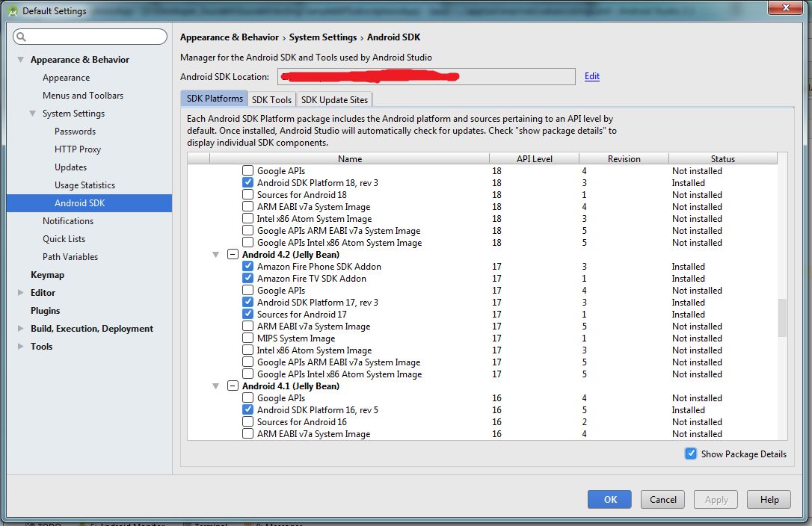This screenshot has width=812, height=526.
Task: Uncheck Sources for Android 17
Action: tap(248, 314)
